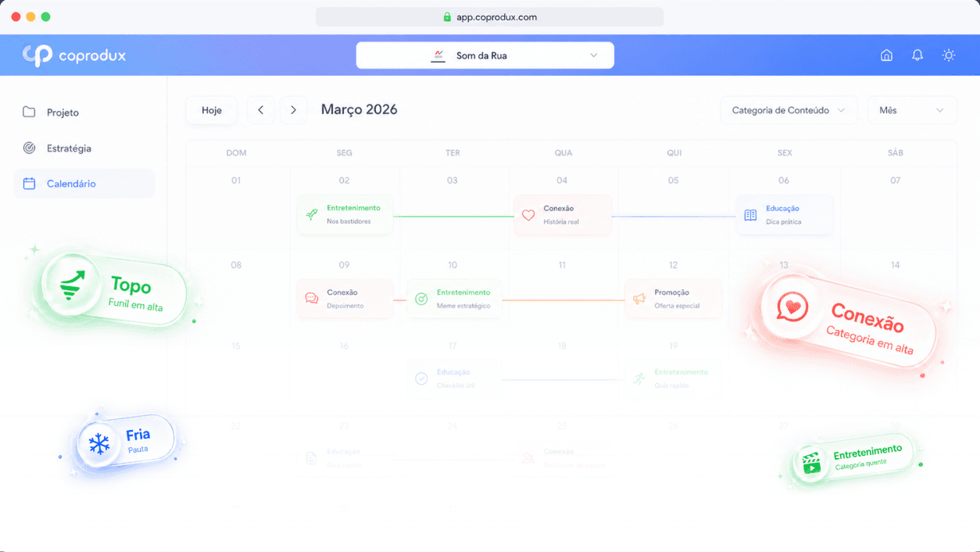The height and width of the screenshot is (552, 980).
Task: Go to next month arrow
Action: (293, 110)
